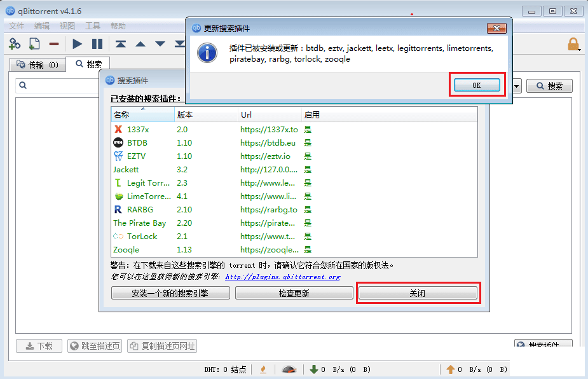Click the add torrent link toolbar icon
The width and height of the screenshot is (588, 379).
[x=15, y=44]
